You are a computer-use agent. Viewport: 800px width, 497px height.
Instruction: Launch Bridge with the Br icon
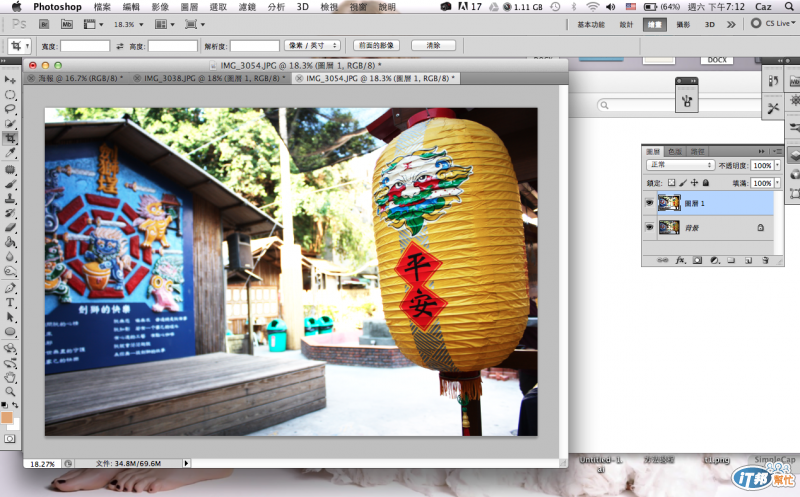(44, 24)
